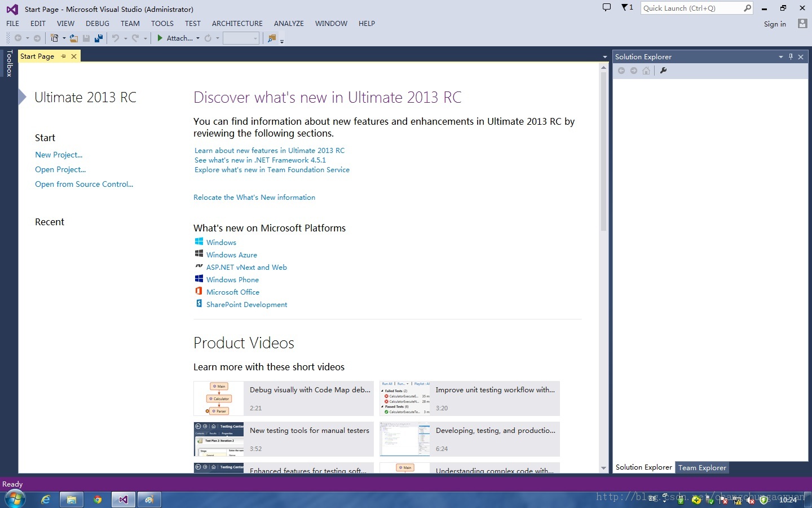Click the Refresh icon after Attach
This screenshot has width=812, height=508.
click(x=208, y=38)
